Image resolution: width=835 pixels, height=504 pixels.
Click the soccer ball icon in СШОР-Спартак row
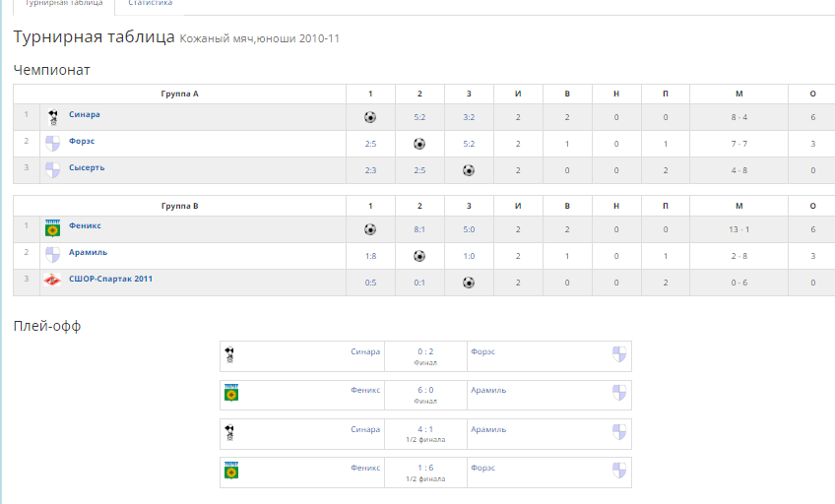(x=469, y=283)
